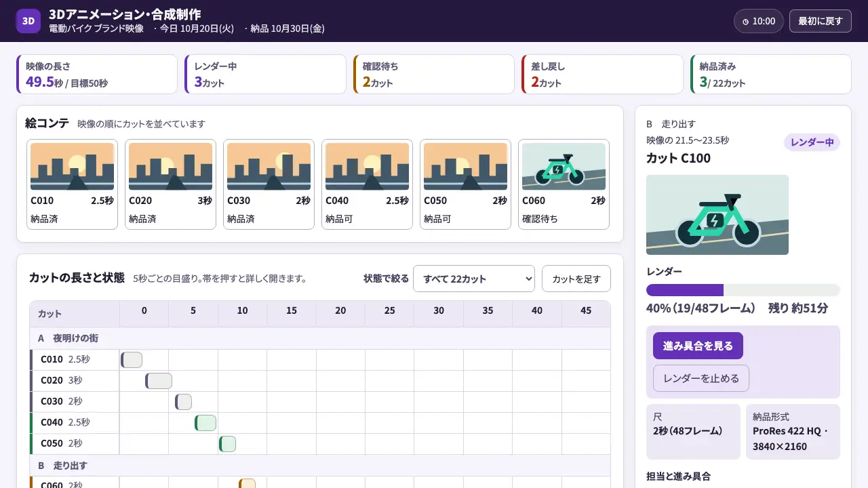Open the green C040 timeline bar
The image size is (868, 488).
(205, 423)
